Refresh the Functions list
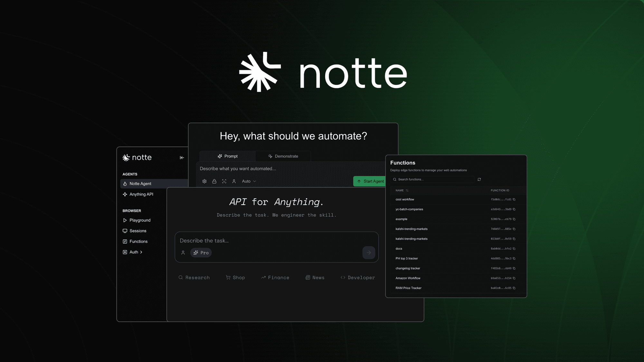Screen dimensions: 644x362 point(479,180)
